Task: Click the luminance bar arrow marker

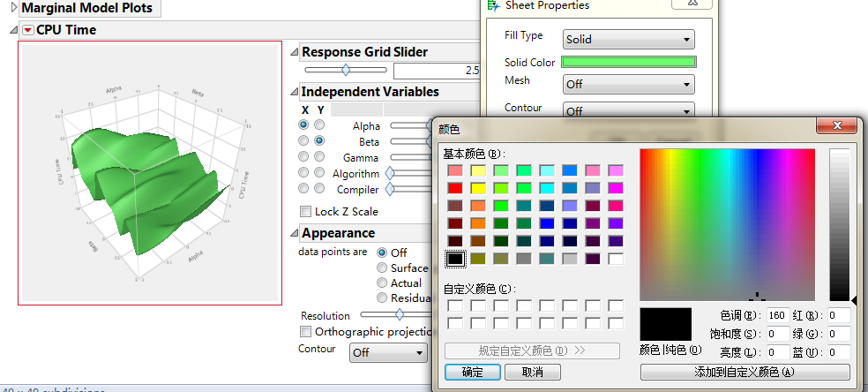Action: pyautogui.click(x=854, y=301)
